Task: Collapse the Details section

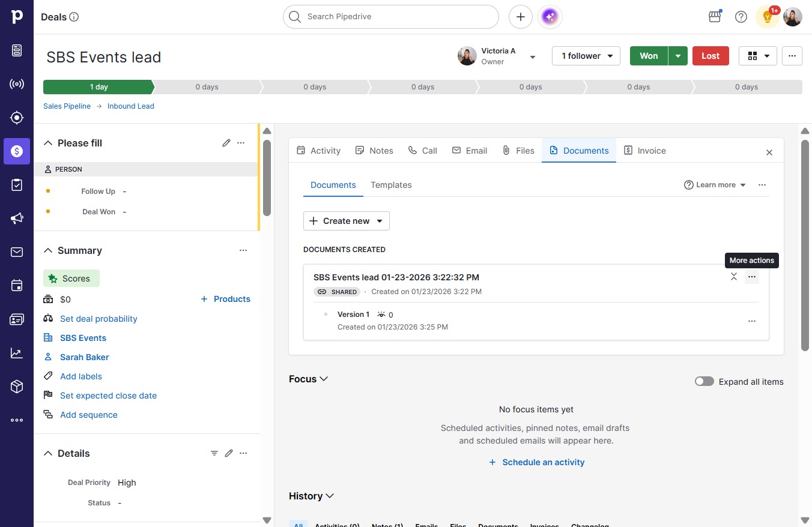Action: coord(48,453)
